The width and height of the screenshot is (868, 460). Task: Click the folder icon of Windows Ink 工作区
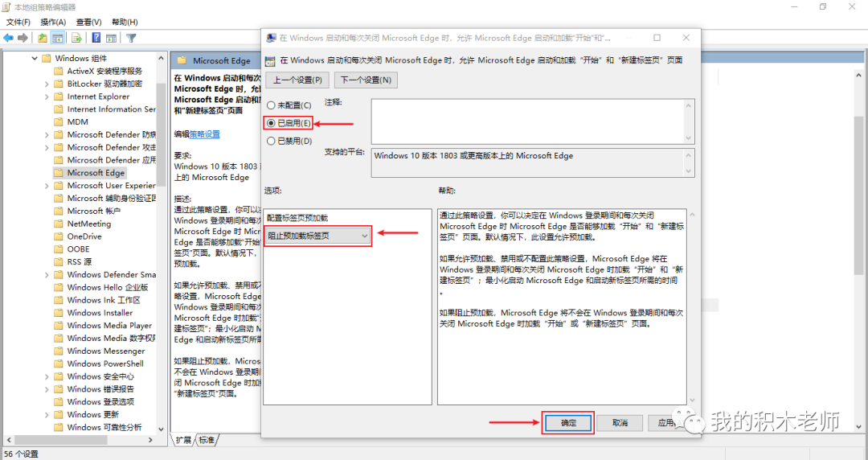tap(58, 301)
